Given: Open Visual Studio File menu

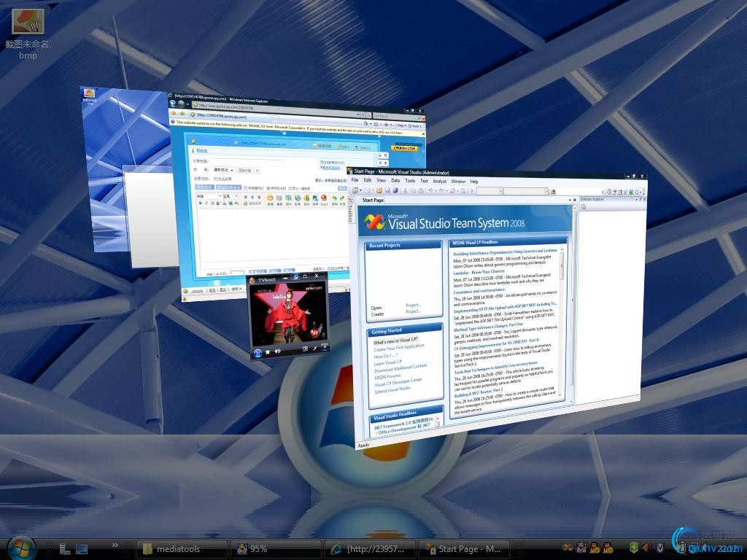Looking at the screenshot, I should pos(355,180).
